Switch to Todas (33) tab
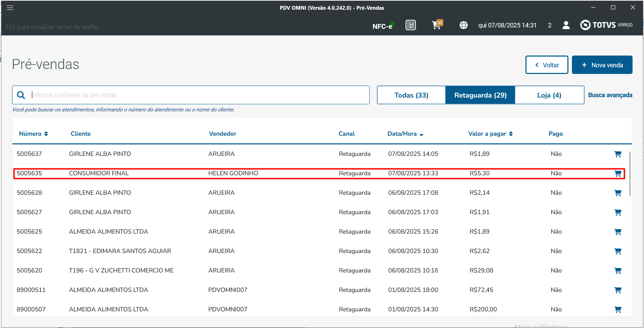 pyautogui.click(x=411, y=95)
